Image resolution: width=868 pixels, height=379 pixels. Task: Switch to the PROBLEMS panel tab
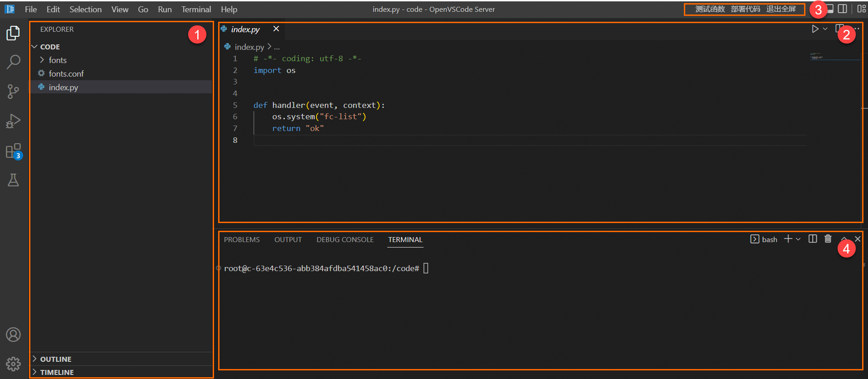pyautogui.click(x=242, y=239)
